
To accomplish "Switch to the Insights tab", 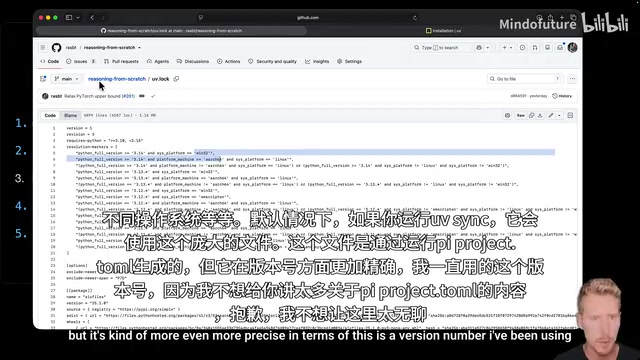I will coord(317,61).
